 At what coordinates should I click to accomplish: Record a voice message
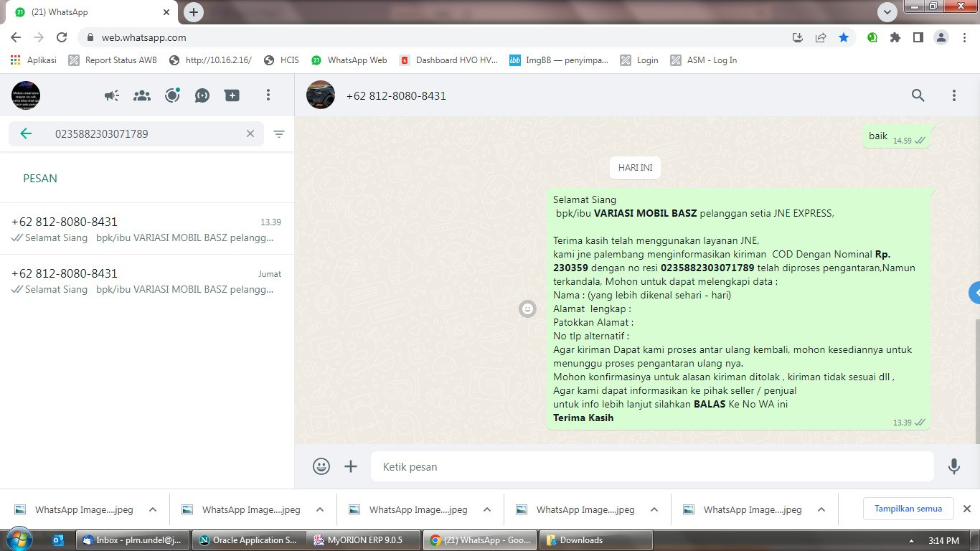(954, 466)
